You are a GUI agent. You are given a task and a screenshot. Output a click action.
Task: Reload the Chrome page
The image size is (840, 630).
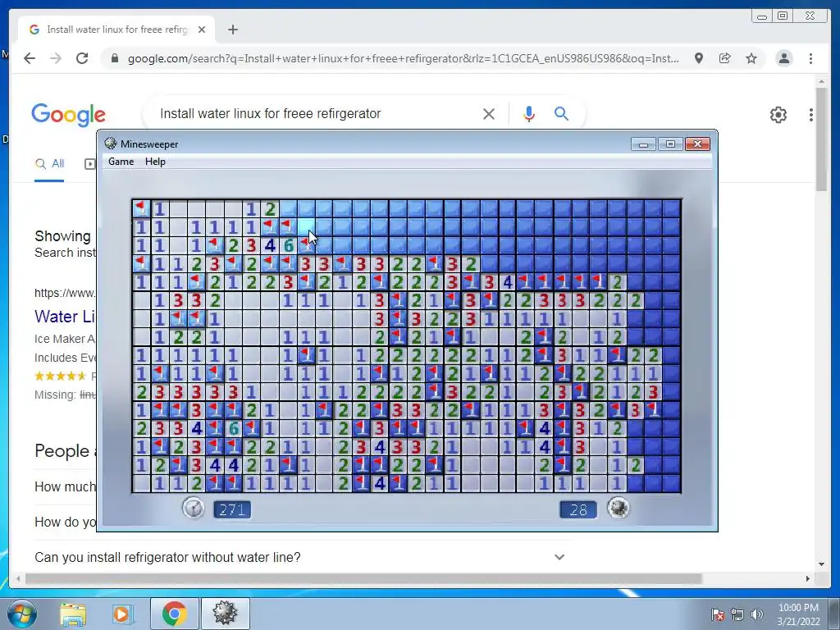pos(82,58)
